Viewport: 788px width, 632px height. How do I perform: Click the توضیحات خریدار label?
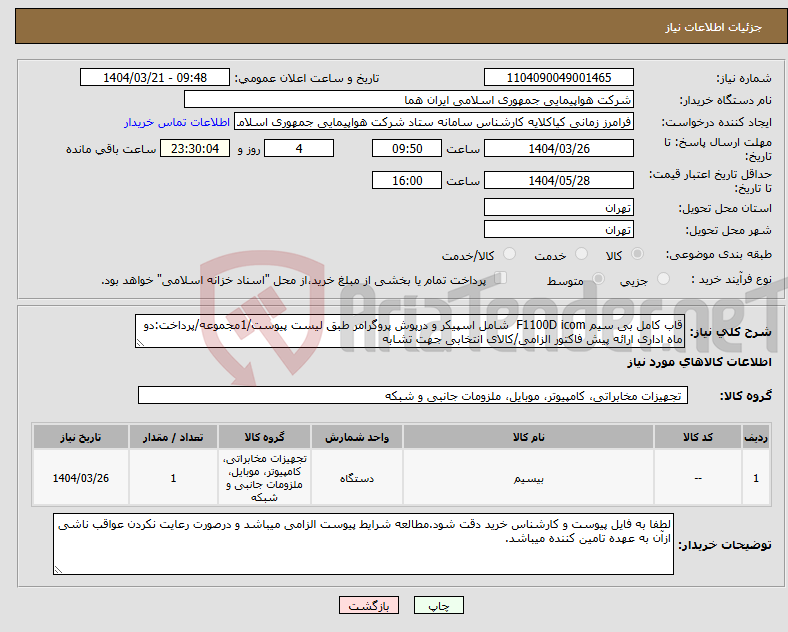725,545
